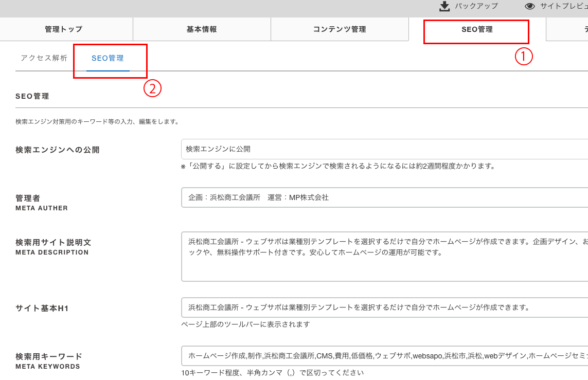Select the blue SEO管理 sub-tab
Screen dimensions: 588x380
108,58
